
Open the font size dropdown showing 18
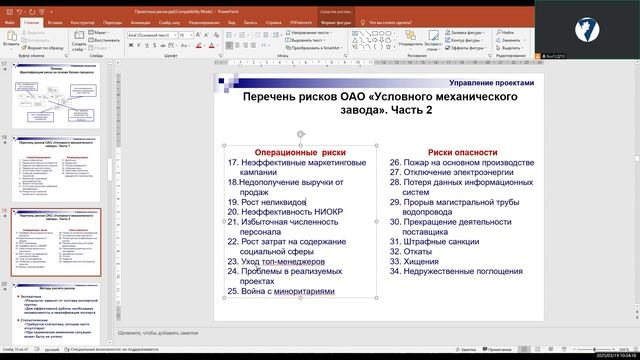point(186,35)
